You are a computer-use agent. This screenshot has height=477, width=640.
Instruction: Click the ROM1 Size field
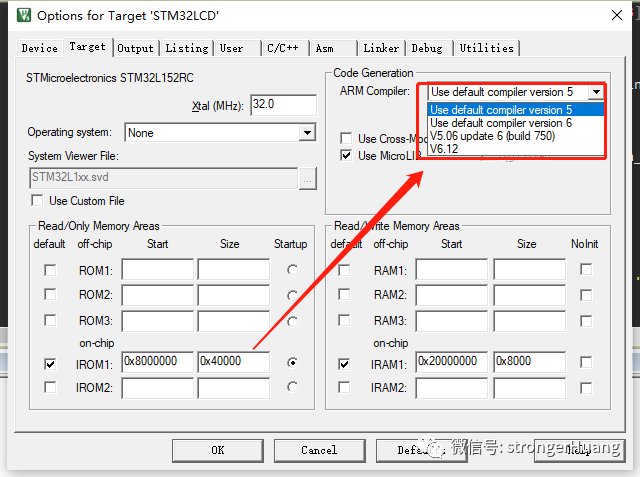point(234,269)
